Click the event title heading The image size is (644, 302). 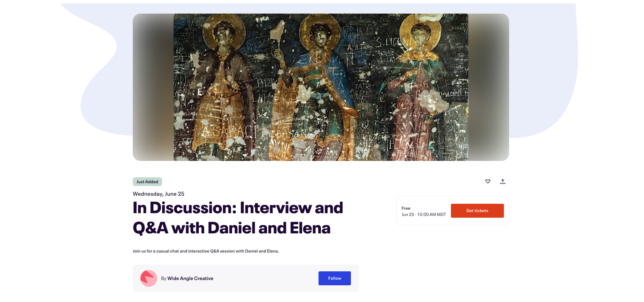click(238, 218)
